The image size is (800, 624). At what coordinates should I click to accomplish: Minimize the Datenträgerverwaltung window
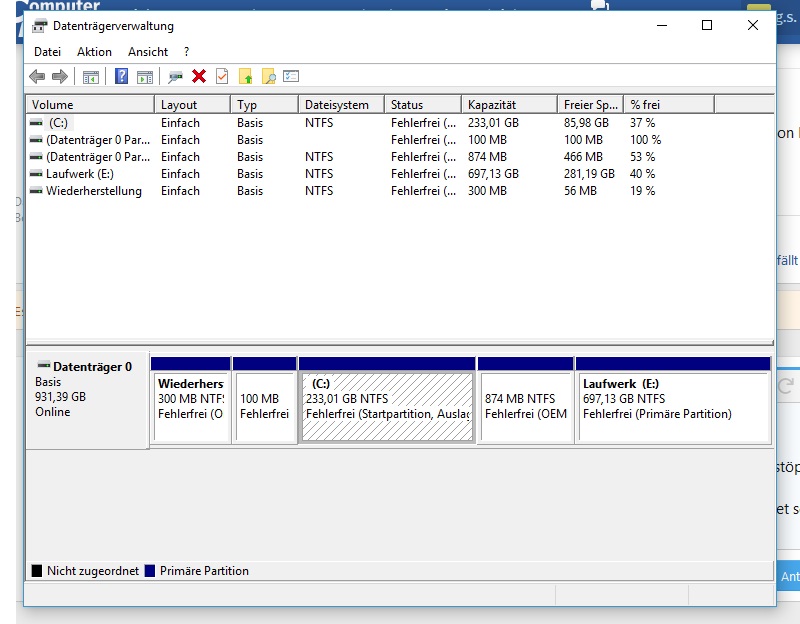coord(662,25)
